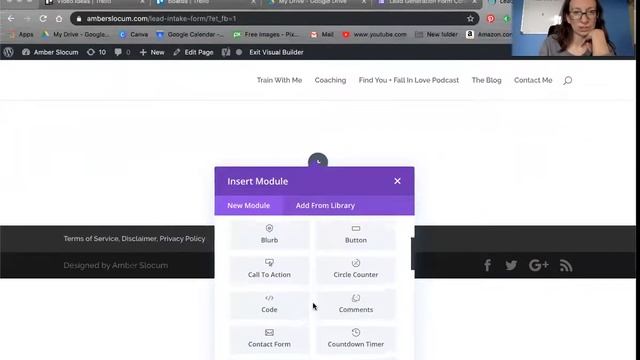Reload the current page
Screen dimensions: 640x360
43,19
